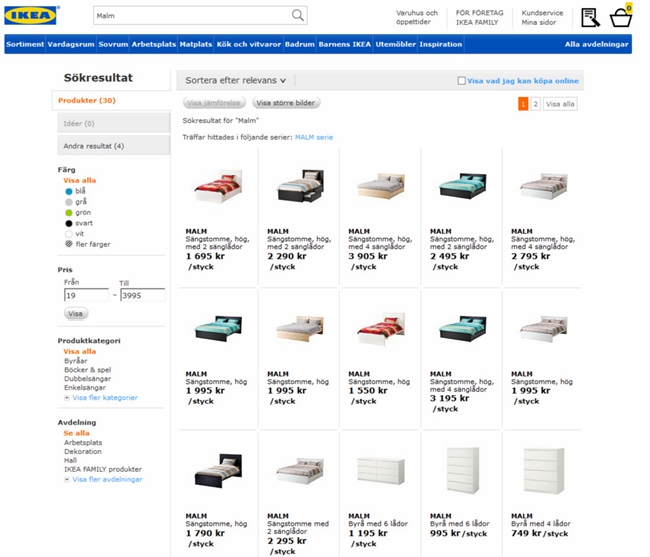
Task: Click the Från price field
Action: click(86, 295)
